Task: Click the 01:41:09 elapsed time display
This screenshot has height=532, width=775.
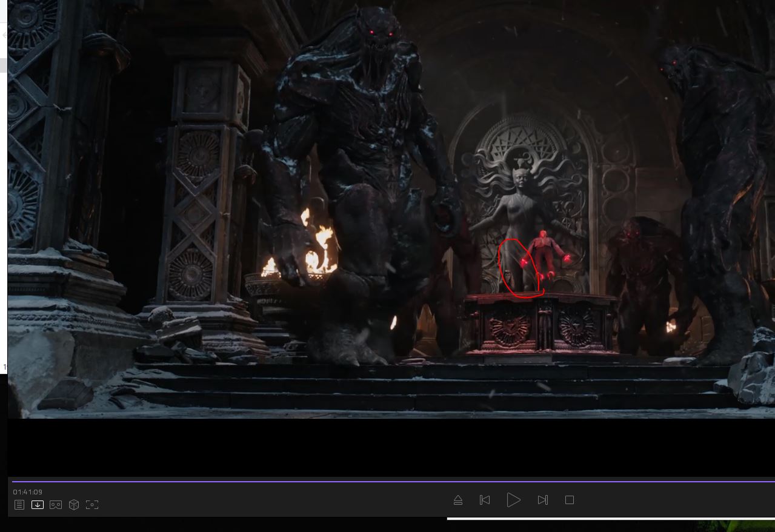Action: click(x=28, y=492)
